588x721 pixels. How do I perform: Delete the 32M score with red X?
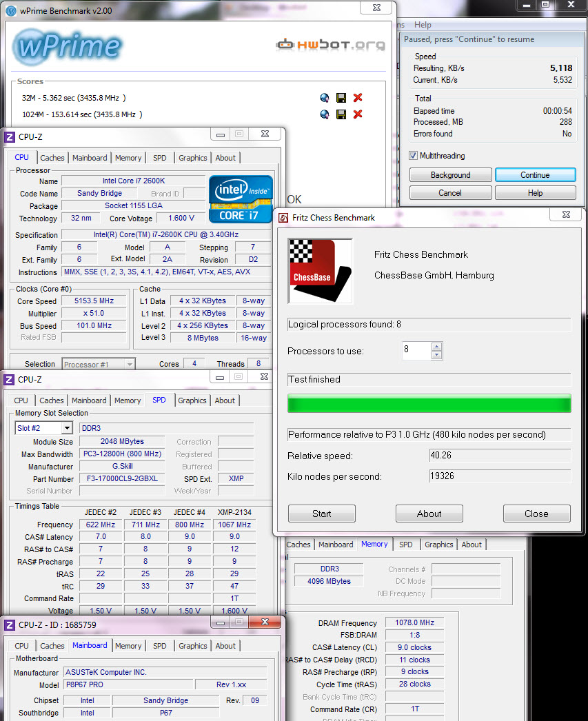[358, 97]
